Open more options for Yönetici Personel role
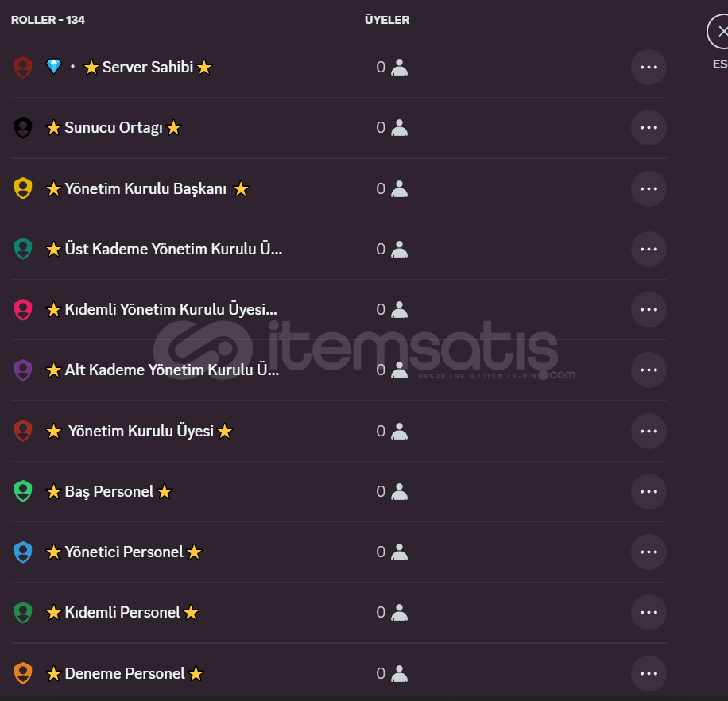The image size is (728, 701). pyautogui.click(x=649, y=552)
